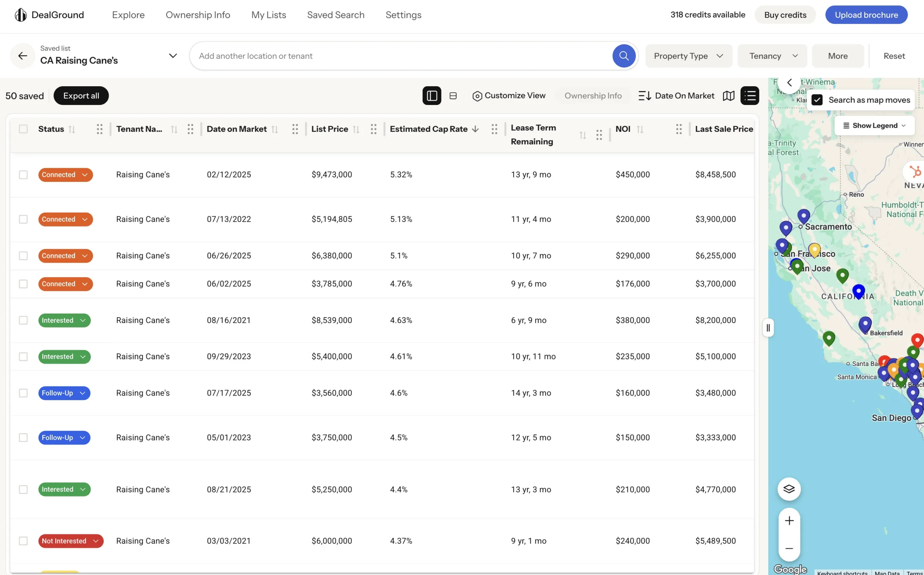924x575 pixels.
Task: Click the Upload brochure button
Action: coord(866,14)
